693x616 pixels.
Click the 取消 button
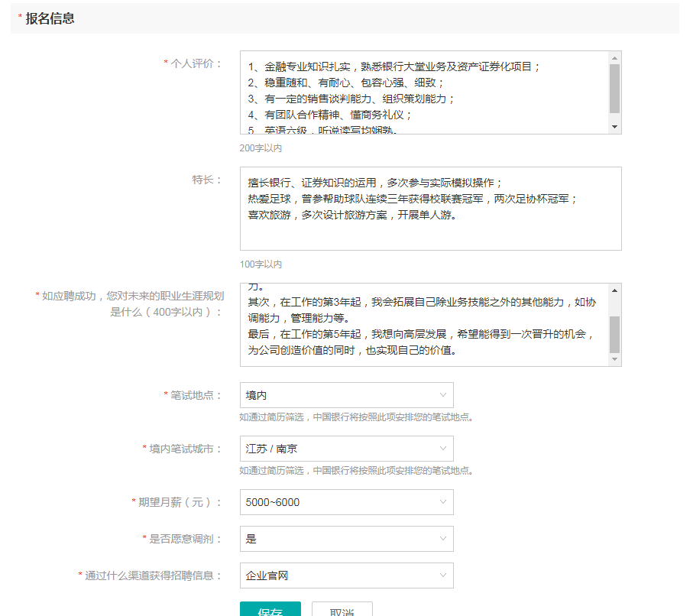342,610
